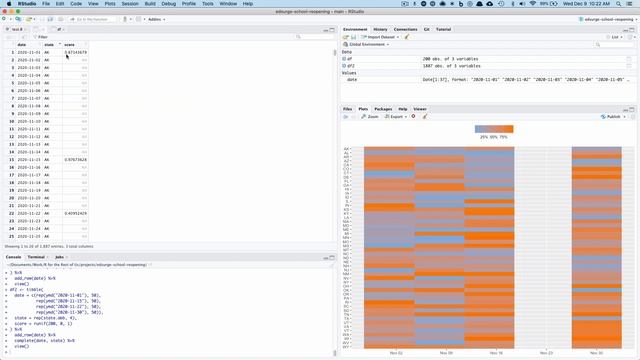Open the Apple menu
Viewport: 640px width, 360px height.
9,4
